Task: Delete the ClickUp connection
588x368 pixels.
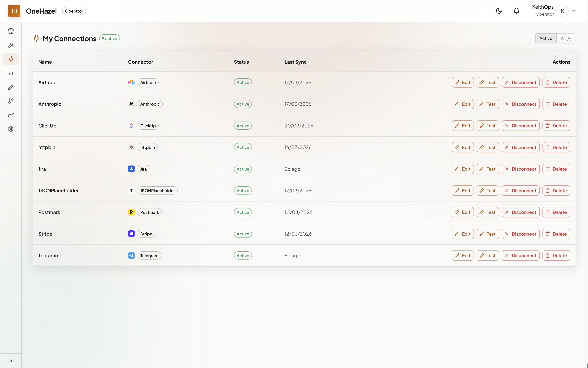Action: [x=556, y=126]
